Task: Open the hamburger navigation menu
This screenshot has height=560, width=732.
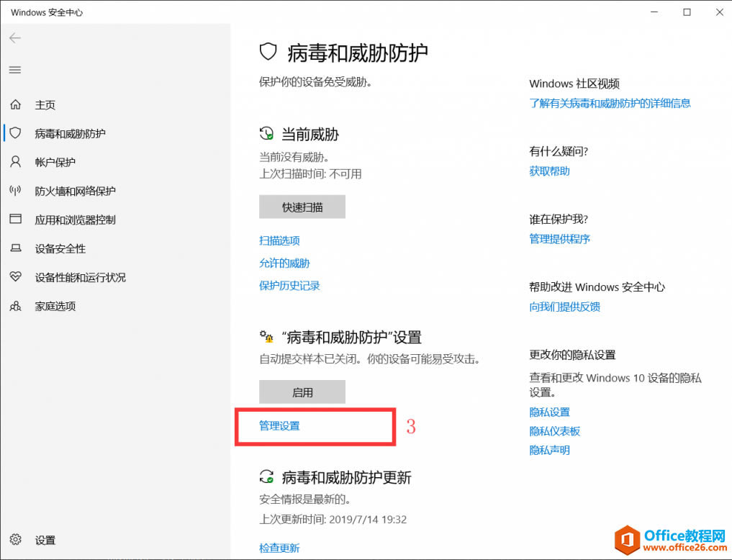Action: (15, 70)
